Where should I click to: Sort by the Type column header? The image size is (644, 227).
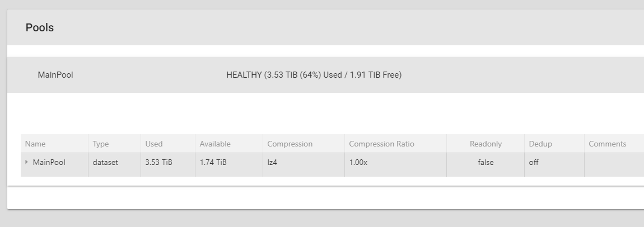[101, 144]
